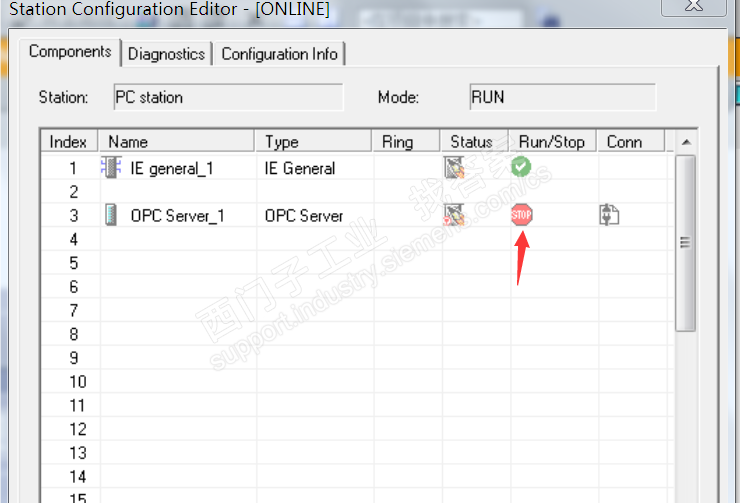This screenshot has height=503, width=740.
Task: Open the Diagnostics tab
Action: [x=167, y=54]
